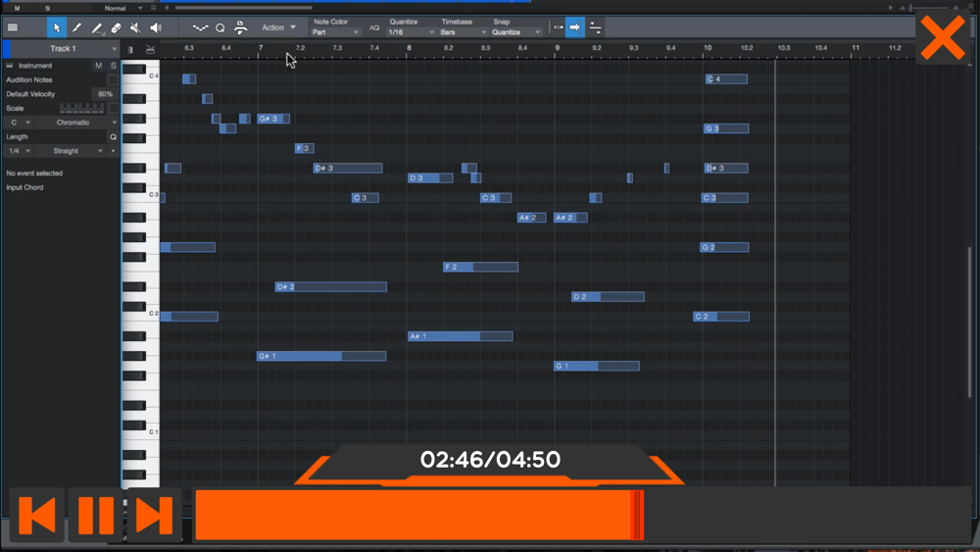Enable the Audition Notes checkbox
Image resolution: width=980 pixels, height=552 pixels.
click(113, 80)
